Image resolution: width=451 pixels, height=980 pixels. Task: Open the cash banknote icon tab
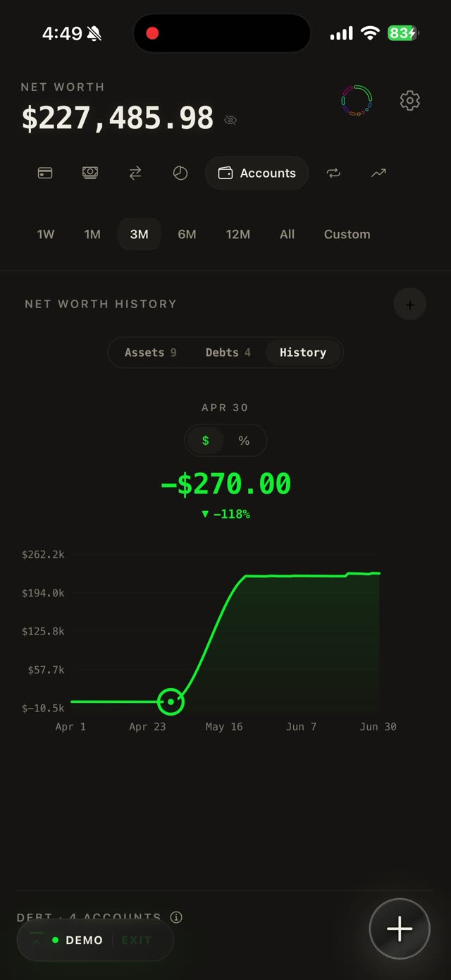(90, 173)
